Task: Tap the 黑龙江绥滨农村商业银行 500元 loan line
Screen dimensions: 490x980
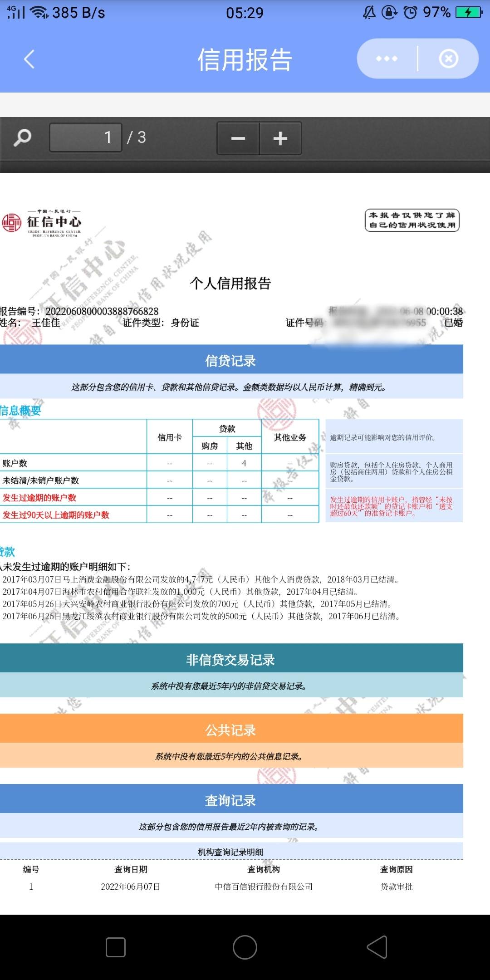Action: 201,616
